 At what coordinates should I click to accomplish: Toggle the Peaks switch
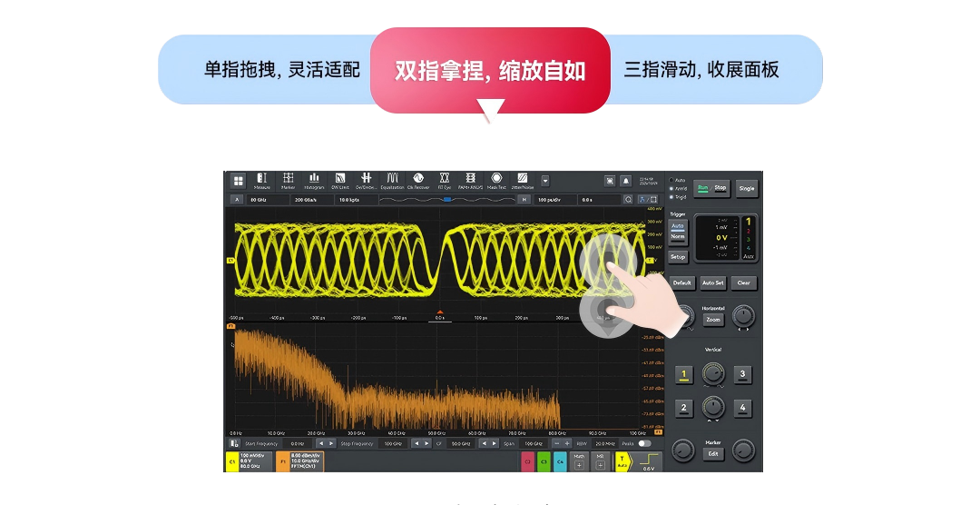(x=644, y=443)
